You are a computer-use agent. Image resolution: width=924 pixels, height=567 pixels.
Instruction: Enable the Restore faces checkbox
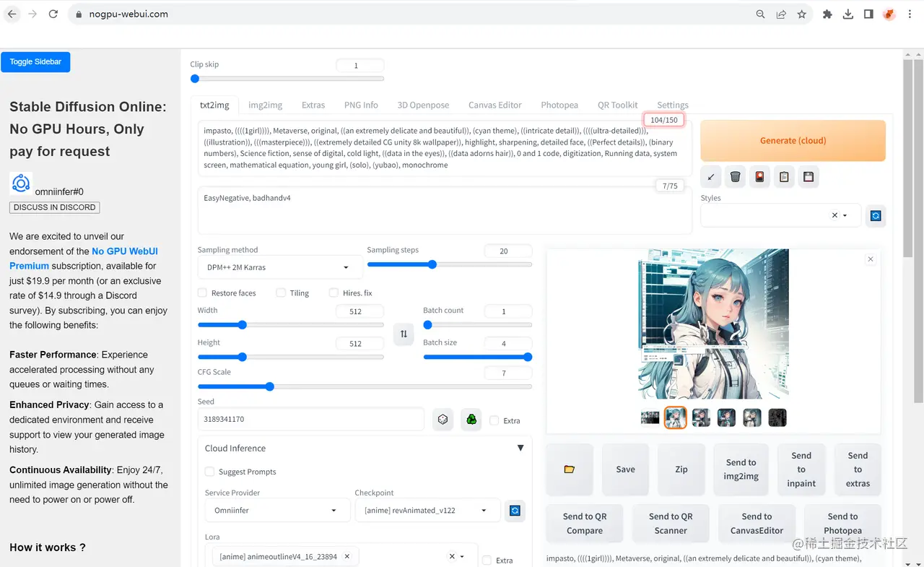(203, 293)
